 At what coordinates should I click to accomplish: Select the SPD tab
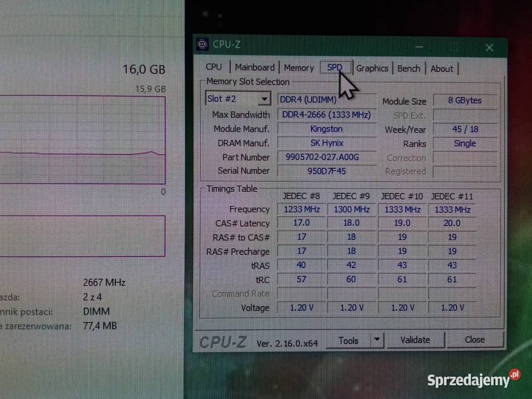click(x=335, y=68)
